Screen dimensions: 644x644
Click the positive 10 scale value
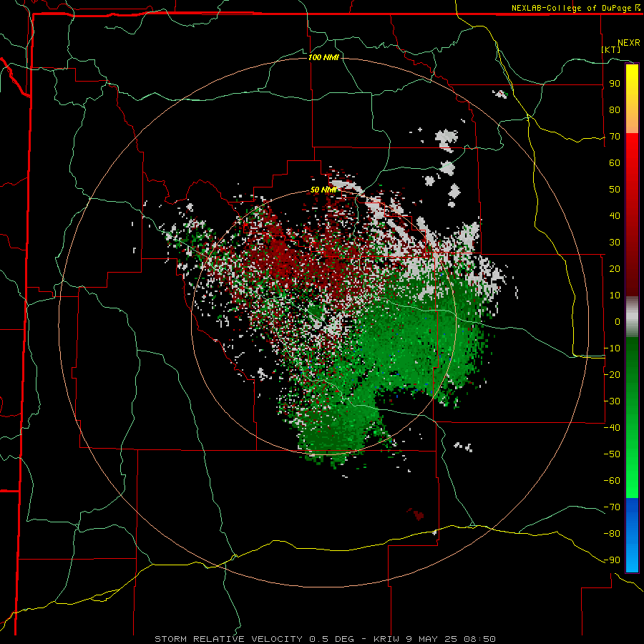point(615,296)
